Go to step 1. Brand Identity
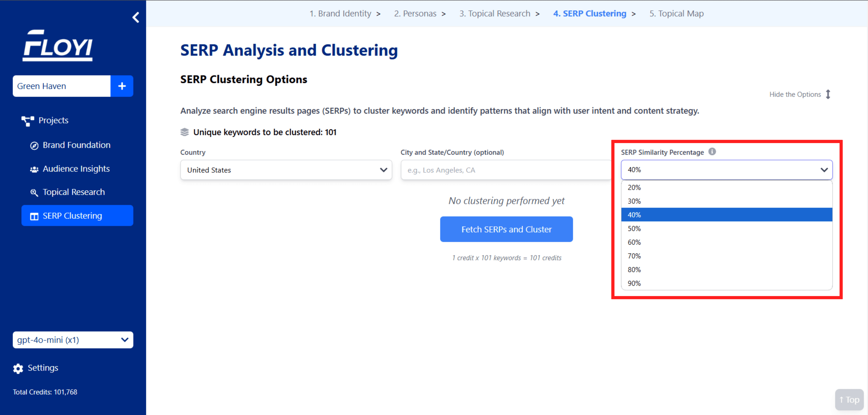 (x=340, y=13)
